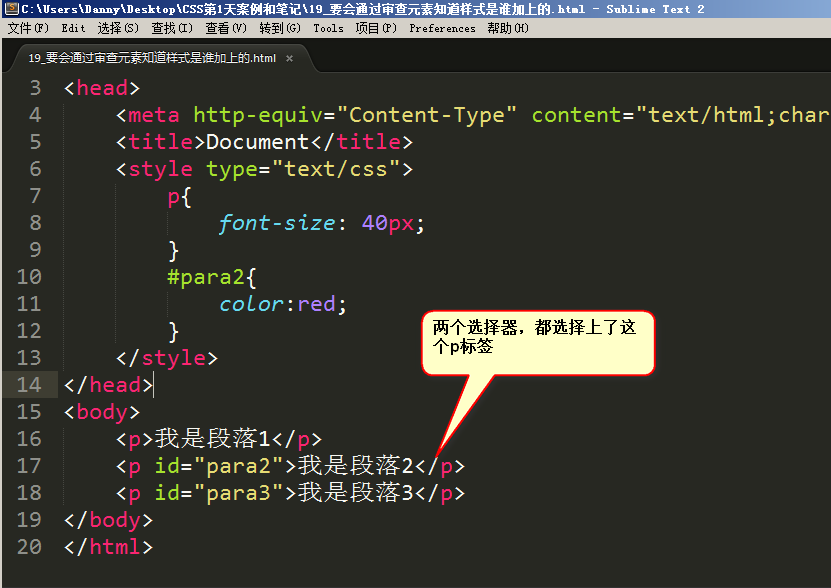The width and height of the screenshot is (831, 588).
Task: Click the "text/css" value on line 6
Action: pos(335,169)
